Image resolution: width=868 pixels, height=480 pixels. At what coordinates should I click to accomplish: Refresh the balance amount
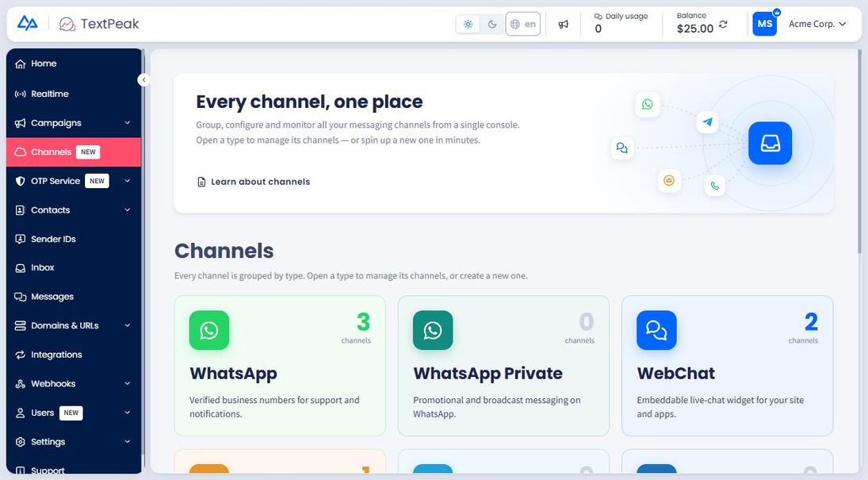tap(723, 25)
